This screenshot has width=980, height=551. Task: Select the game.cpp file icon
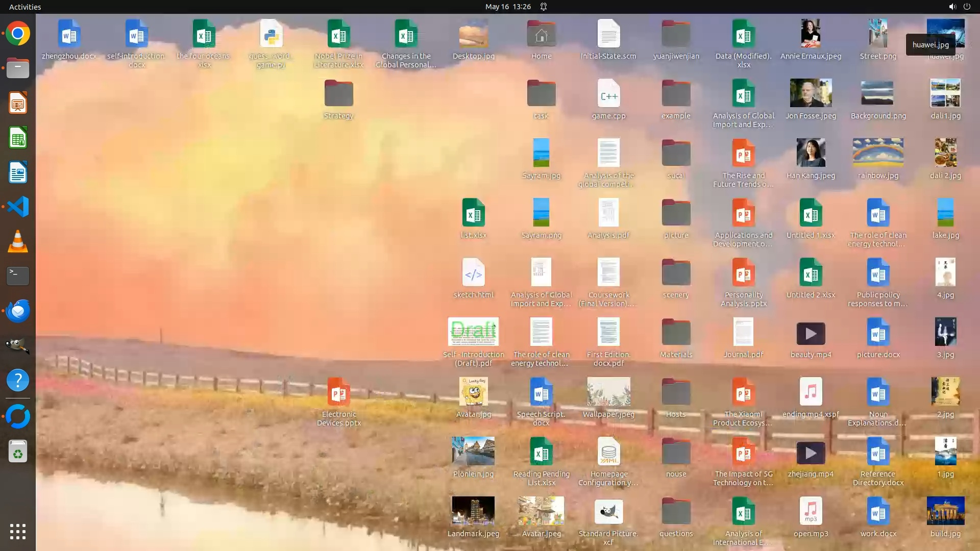608,94
